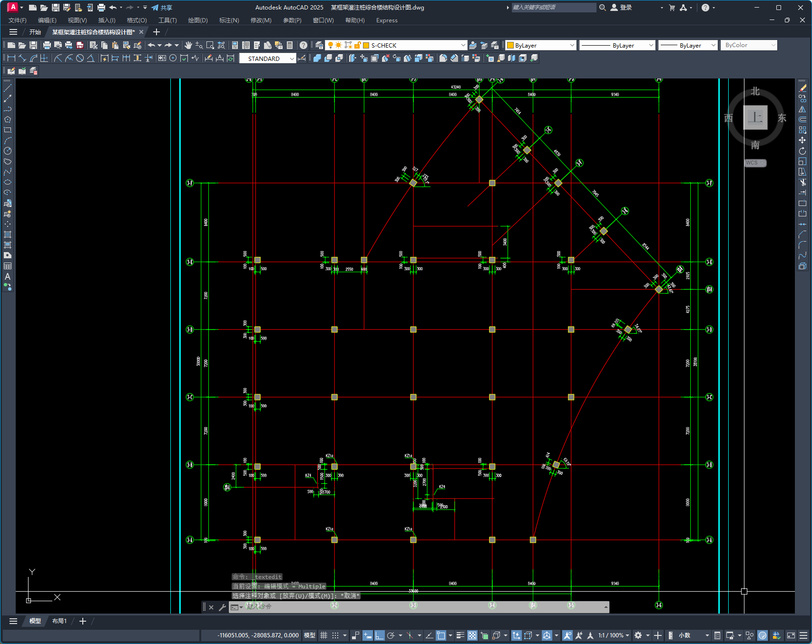
Task: Select the Linear dimension tool
Action: coord(11,58)
